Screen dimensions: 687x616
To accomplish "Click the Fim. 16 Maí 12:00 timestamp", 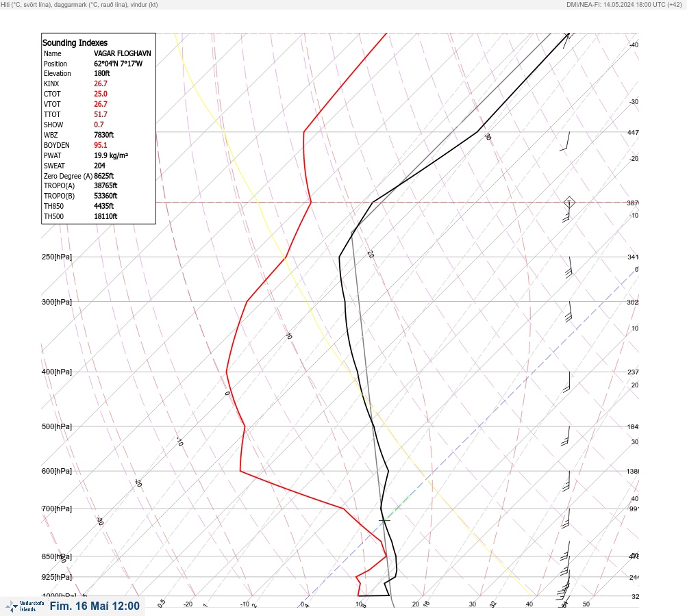I will pos(95,606).
